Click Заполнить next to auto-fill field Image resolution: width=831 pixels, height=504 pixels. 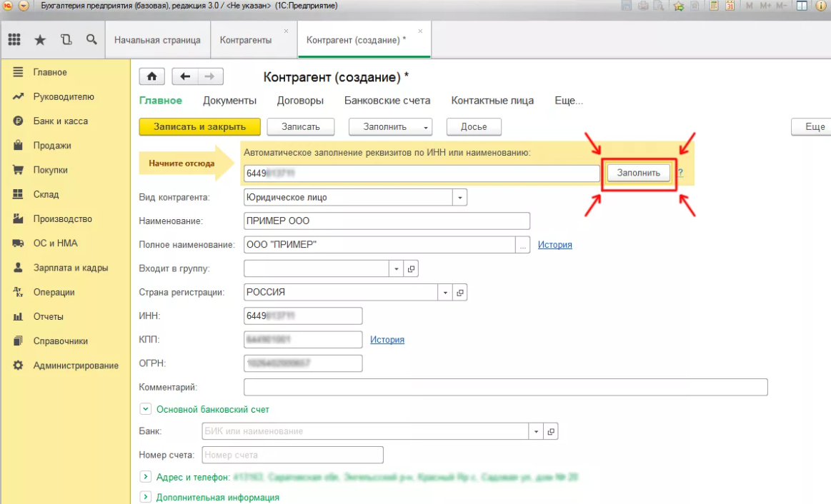638,173
